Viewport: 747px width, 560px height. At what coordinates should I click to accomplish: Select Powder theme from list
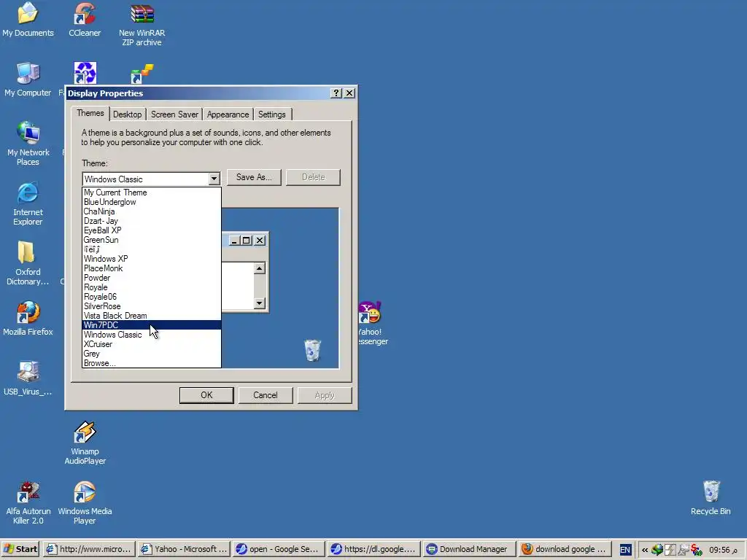152,278
